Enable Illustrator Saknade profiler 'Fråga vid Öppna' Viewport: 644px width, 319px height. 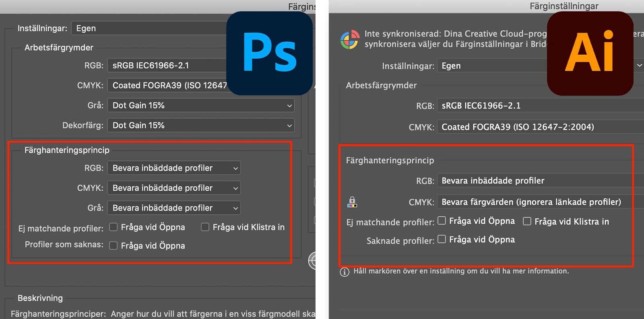pyautogui.click(x=442, y=239)
